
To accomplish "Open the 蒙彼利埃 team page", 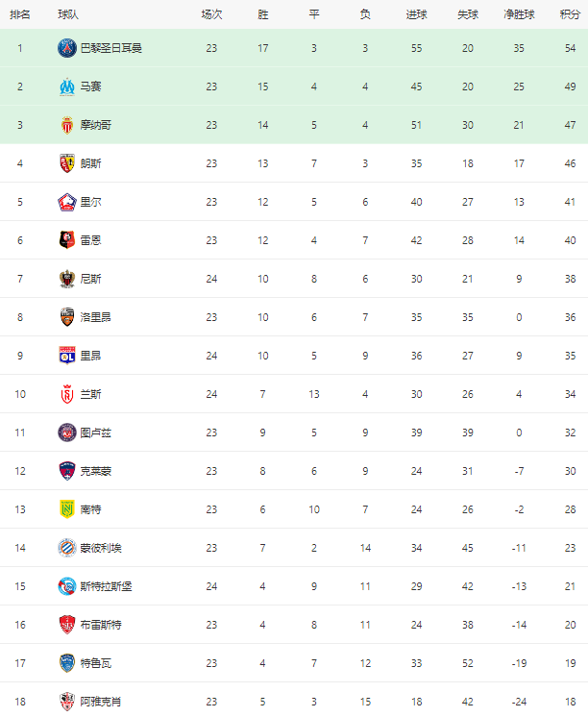I will (101, 548).
